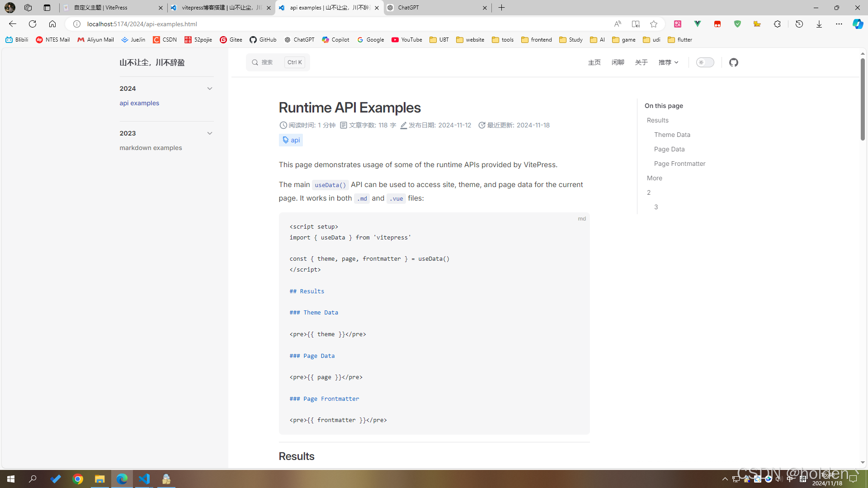Click the site information icon in address bar
The height and width of the screenshot is (488, 868).
click(77, 24)
